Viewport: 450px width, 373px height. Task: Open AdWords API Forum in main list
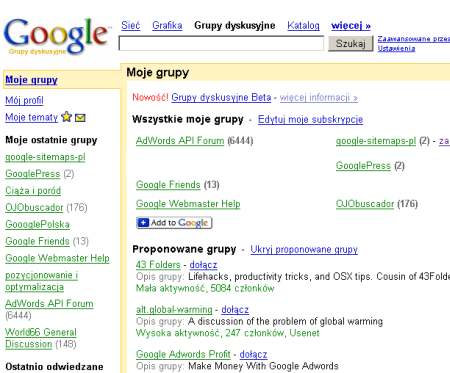(180, 141)
